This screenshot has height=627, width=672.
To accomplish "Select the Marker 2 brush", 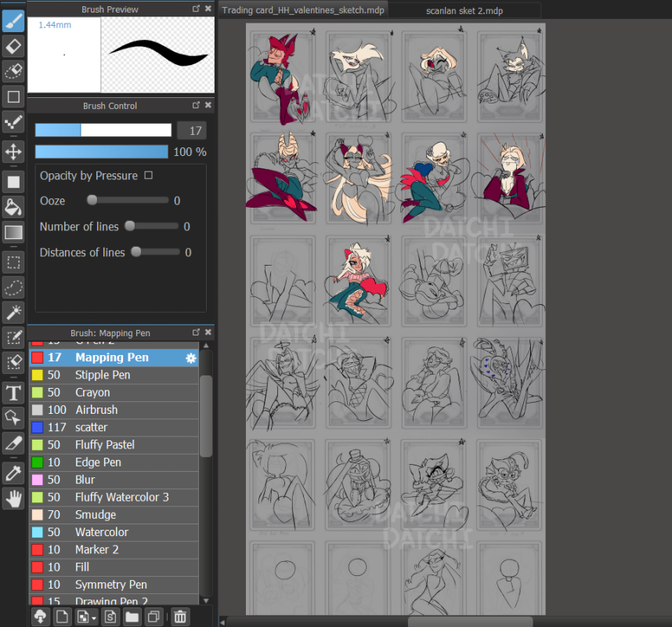I will [114, 550].
